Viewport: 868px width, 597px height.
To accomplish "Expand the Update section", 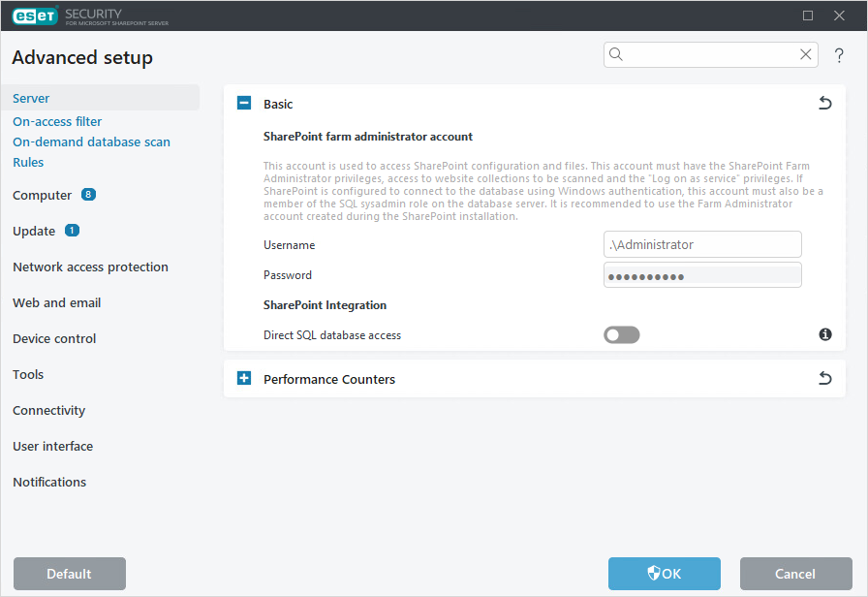I will pyautogui.click(x=70, y=231).
